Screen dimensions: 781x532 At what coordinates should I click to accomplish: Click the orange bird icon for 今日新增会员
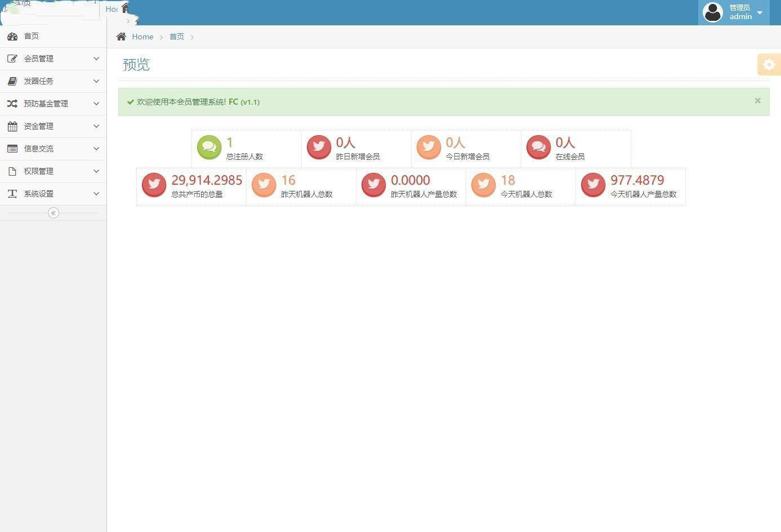(429, 147)
